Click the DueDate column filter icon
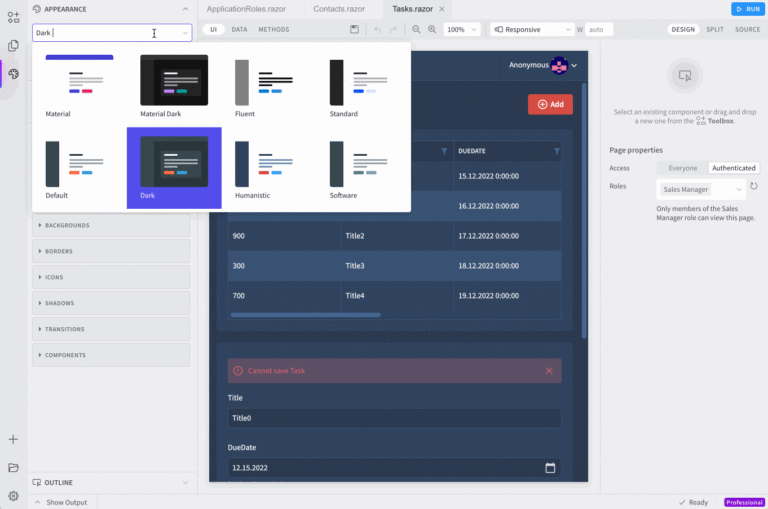 556,151
